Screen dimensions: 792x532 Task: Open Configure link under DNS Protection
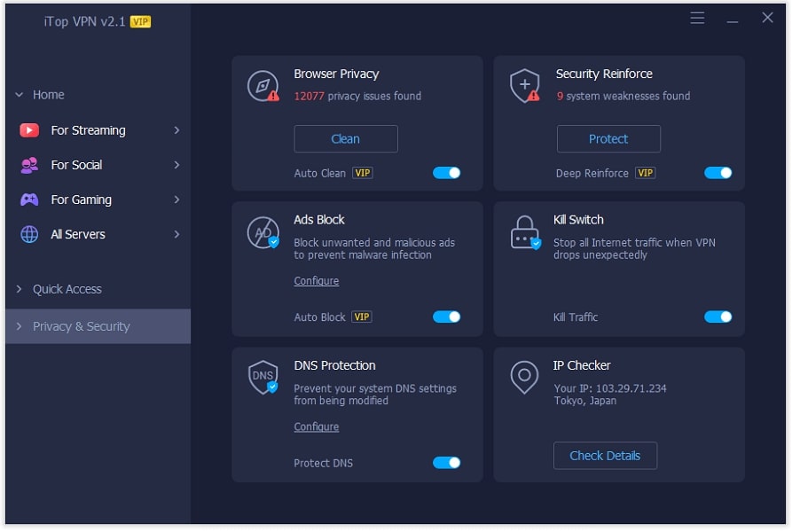317,427
